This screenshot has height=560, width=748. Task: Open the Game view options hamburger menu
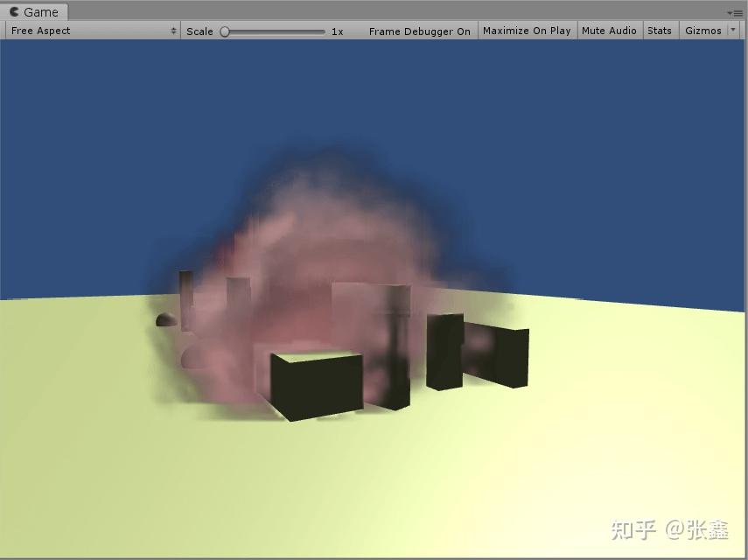(x=738, y=12)
